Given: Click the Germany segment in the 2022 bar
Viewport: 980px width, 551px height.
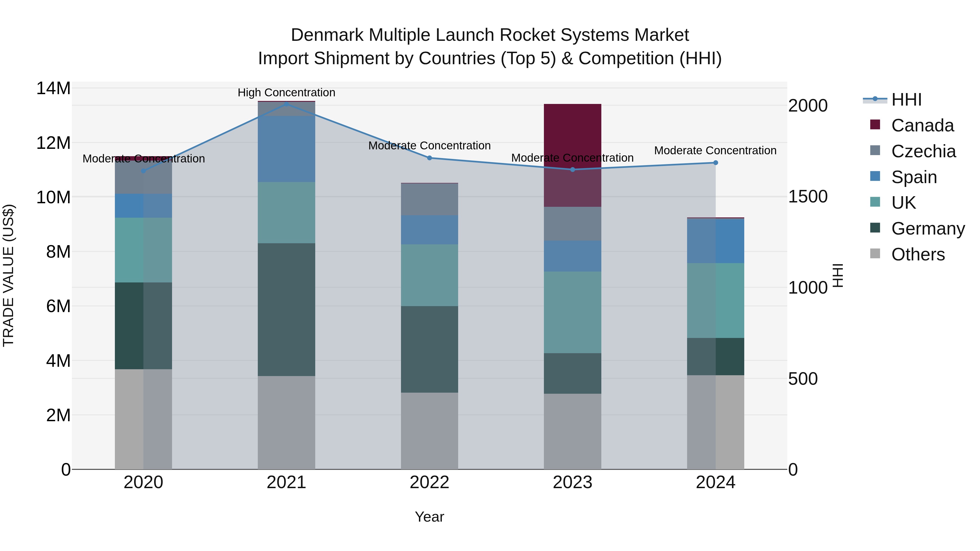Looking at the screenshot, I should tap(430, 349).
